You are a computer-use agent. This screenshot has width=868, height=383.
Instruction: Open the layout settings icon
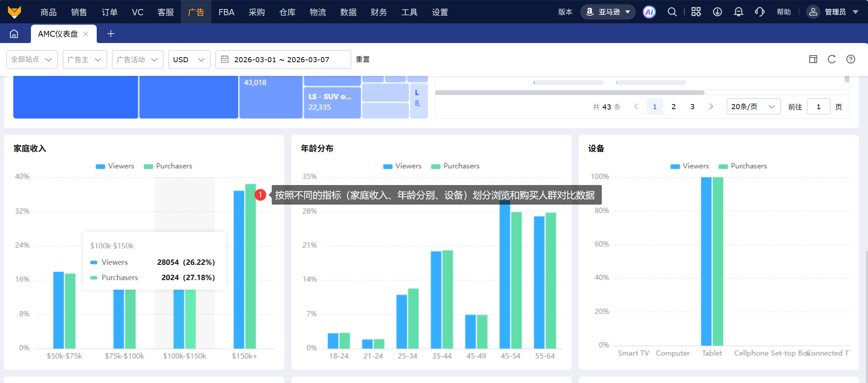click(813, 59)
